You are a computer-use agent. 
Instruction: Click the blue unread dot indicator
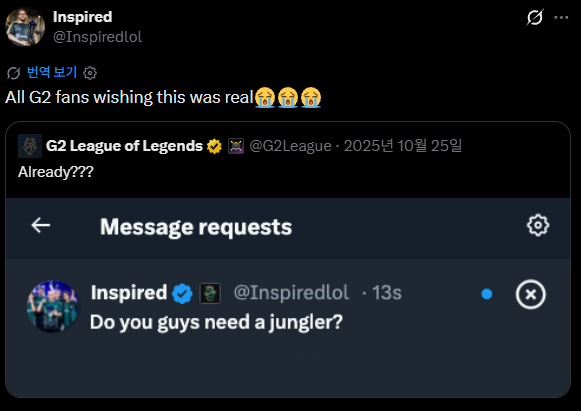coord(487,294)
